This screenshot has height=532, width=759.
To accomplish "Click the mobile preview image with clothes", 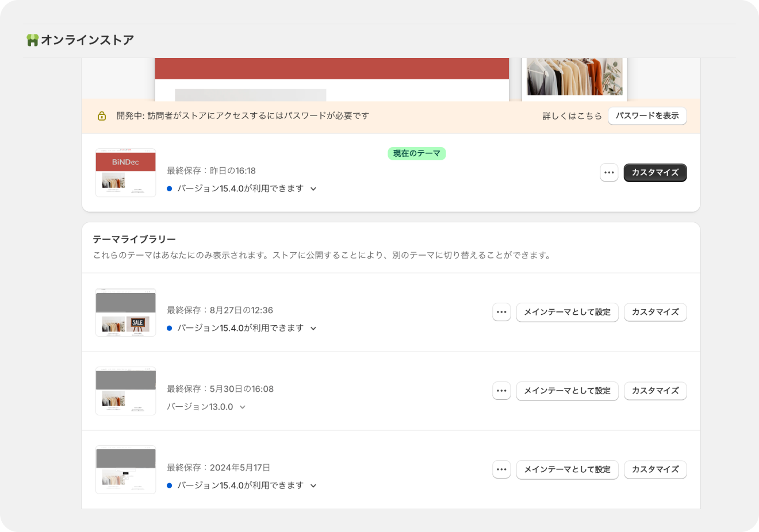I will pos(574,77).
